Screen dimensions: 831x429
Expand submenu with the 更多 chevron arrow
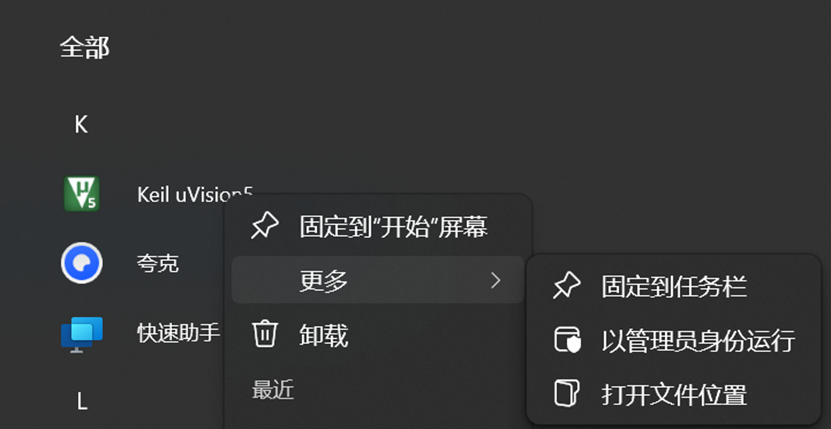click(496, 281)
